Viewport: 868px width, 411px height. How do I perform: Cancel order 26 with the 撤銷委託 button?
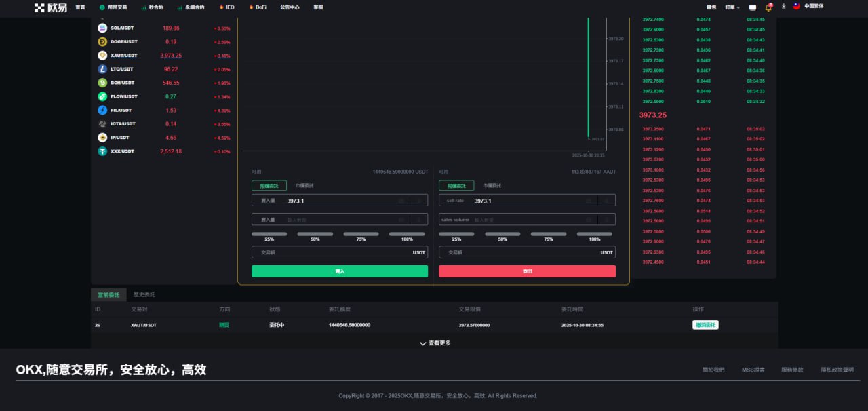click(x=705, y=325)
